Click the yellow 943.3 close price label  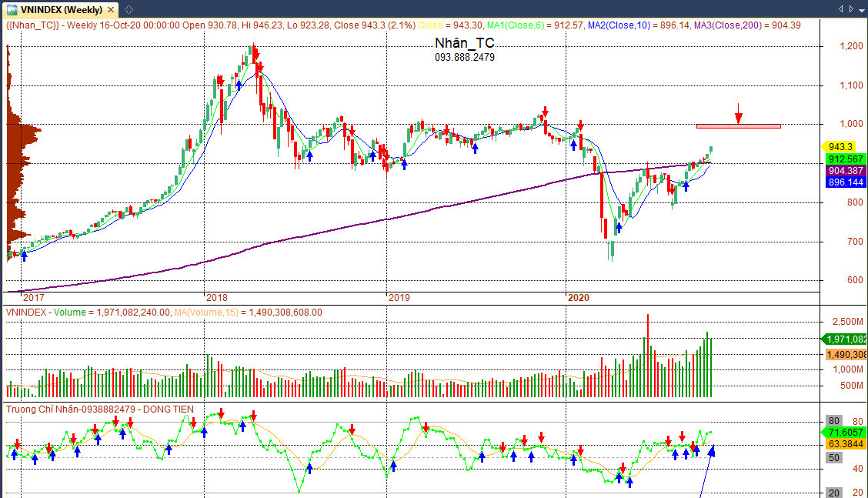840,146
